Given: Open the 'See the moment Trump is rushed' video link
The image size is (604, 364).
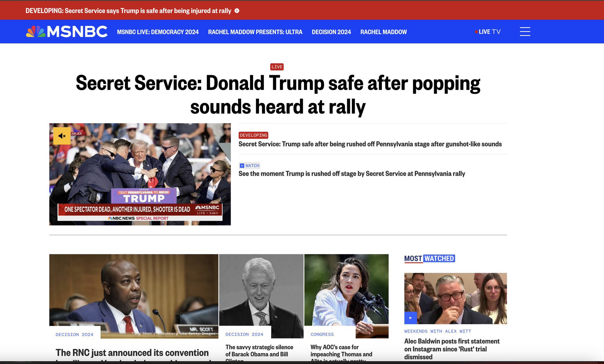Looking at the screenshot, I should point(352,174).
